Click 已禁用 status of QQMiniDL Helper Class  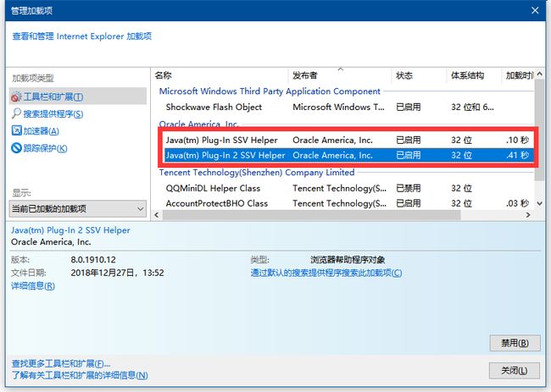click(x=408, y=188)
